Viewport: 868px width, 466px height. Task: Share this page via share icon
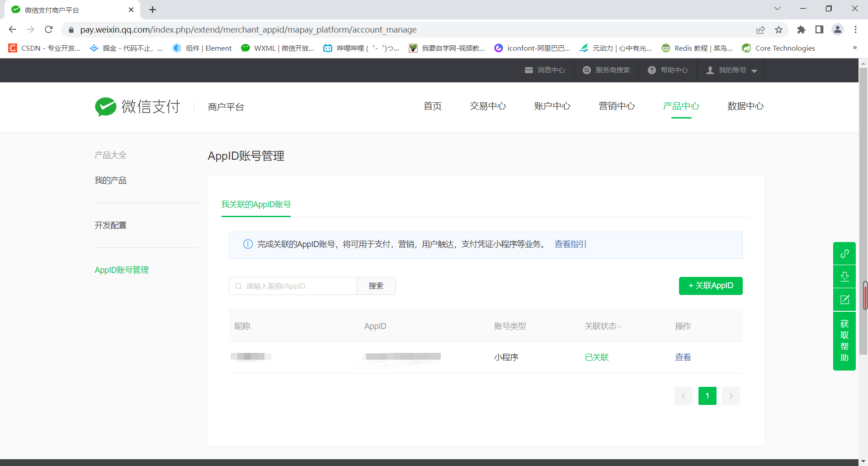coord(760,30)
